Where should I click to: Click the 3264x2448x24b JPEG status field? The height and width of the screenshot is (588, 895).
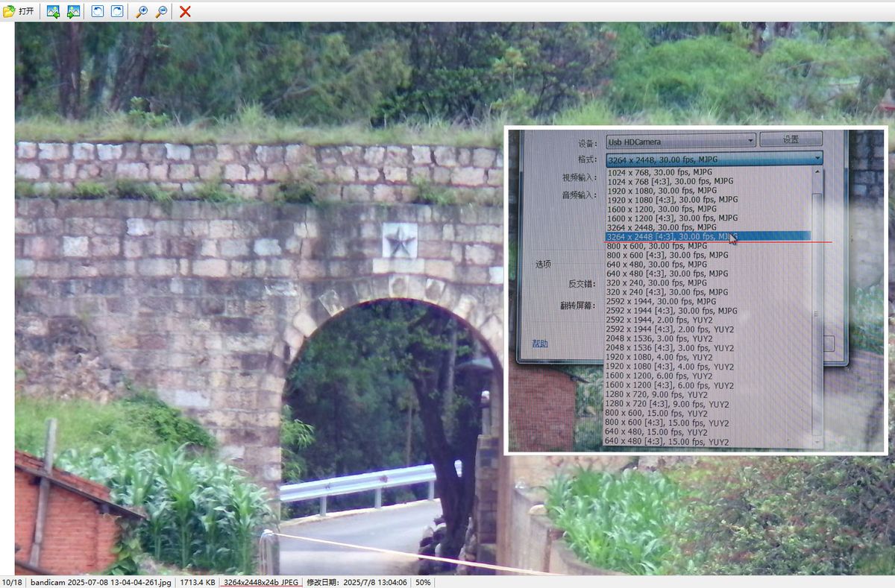coord(261,582)
